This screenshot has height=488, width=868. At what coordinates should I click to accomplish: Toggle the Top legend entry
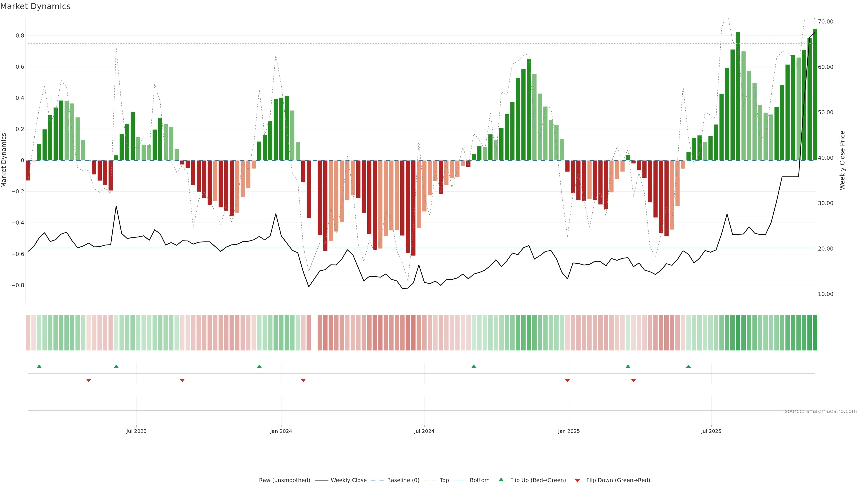click(x=444, y=480)
